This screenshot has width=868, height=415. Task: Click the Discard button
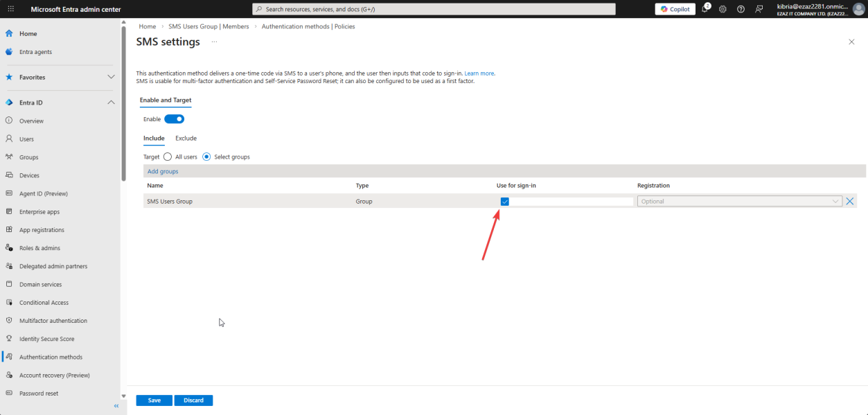pyautogui.click(x=193, y=400)
